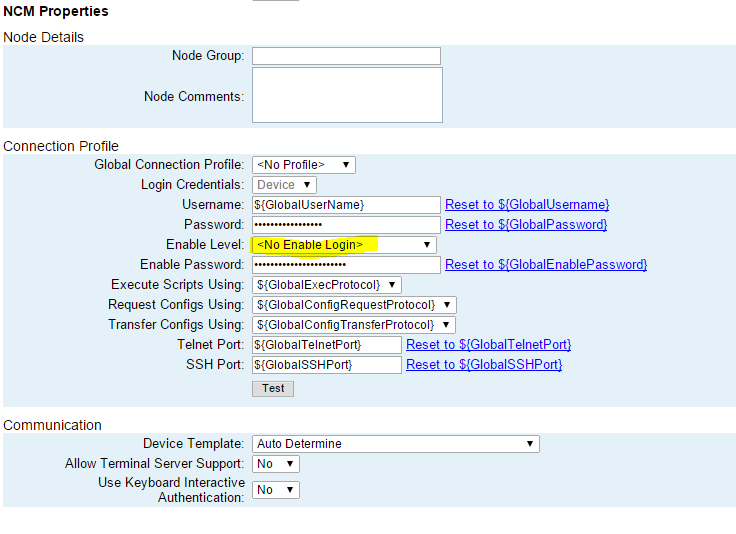This screenshot has width=736, height=534.
Task: Click Reset to ${GlobalSSHPort} link
Action: pyautogui.click(x=484, y=365)
